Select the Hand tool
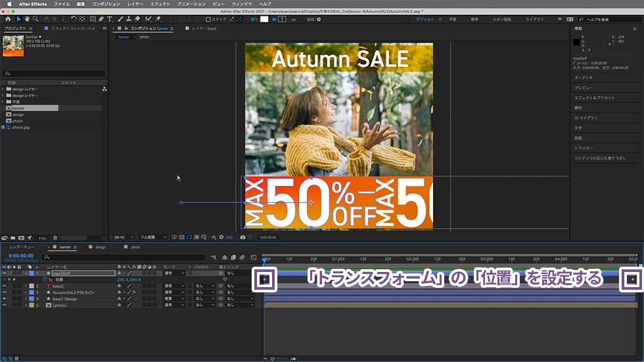The width and height of the screenshot is (644, 362). [x=27, y=19]
